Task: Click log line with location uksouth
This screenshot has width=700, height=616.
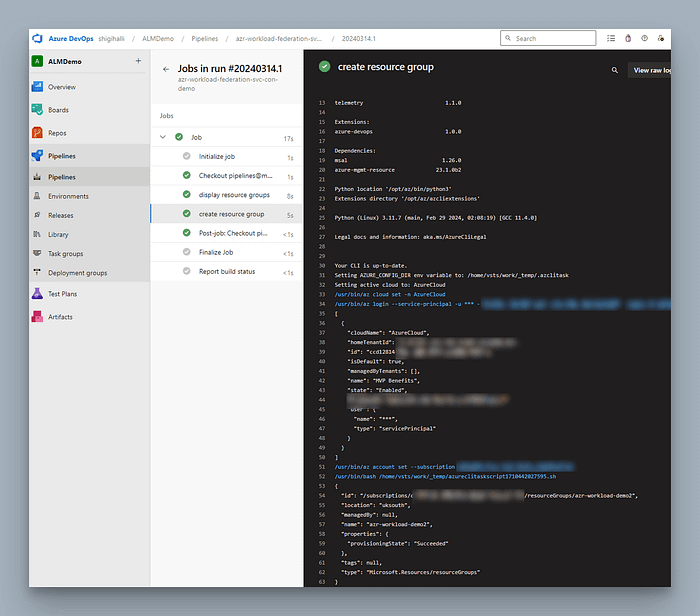Action: (375, 505)
